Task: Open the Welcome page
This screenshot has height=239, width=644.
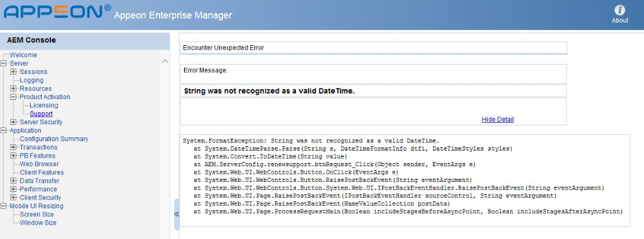Action: pyautogui.click(x=23, y=55)
